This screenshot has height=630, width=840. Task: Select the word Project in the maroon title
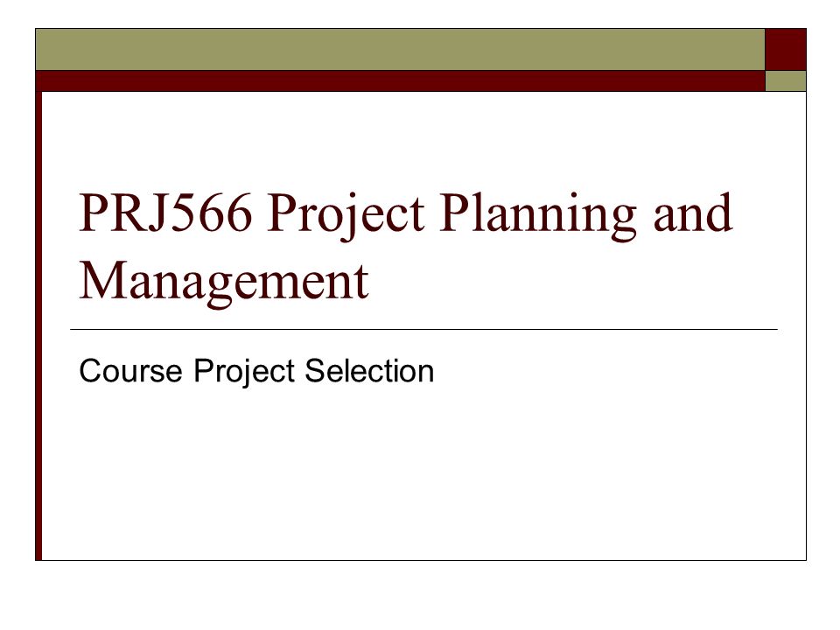(346, 216)
